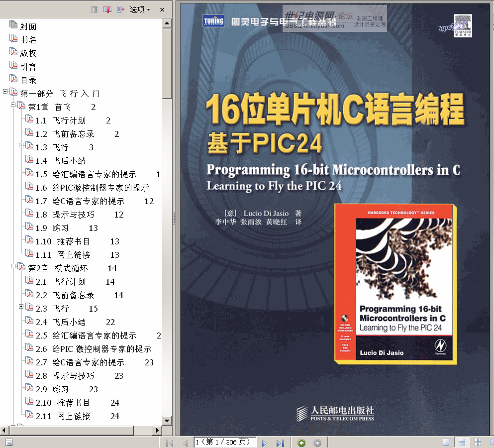Click the green previous view button

tap(301, 443)
